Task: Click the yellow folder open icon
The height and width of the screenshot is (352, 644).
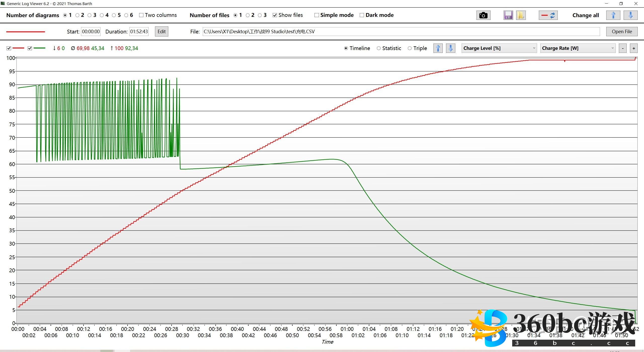Action: [520, 15]
